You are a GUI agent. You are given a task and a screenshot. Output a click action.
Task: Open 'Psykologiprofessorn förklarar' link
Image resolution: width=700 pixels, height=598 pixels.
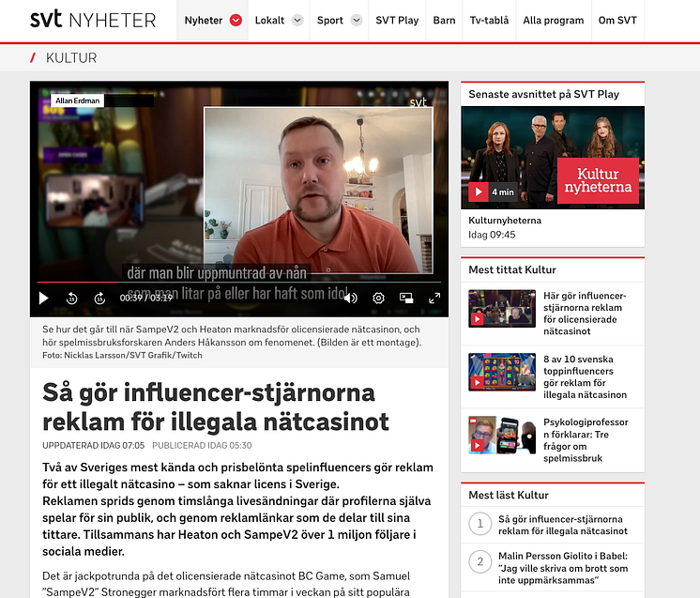(586, 440)
